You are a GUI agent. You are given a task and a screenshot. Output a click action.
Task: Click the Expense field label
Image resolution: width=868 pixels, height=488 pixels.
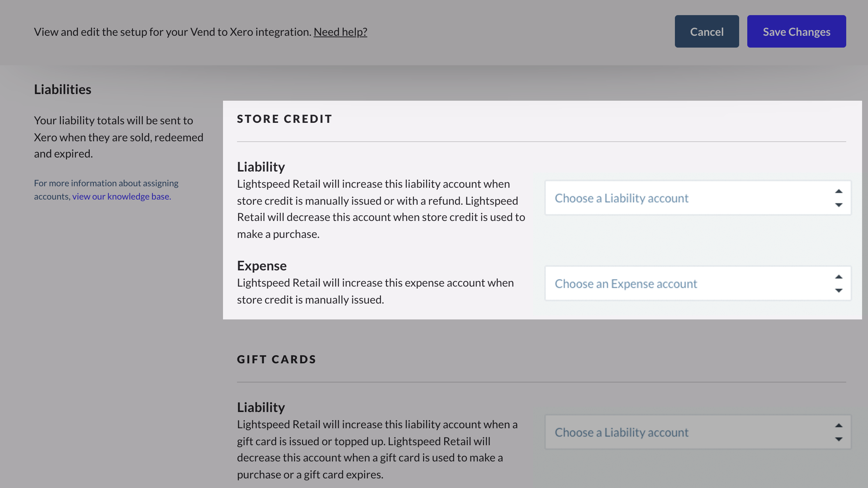tap(261, 266)
